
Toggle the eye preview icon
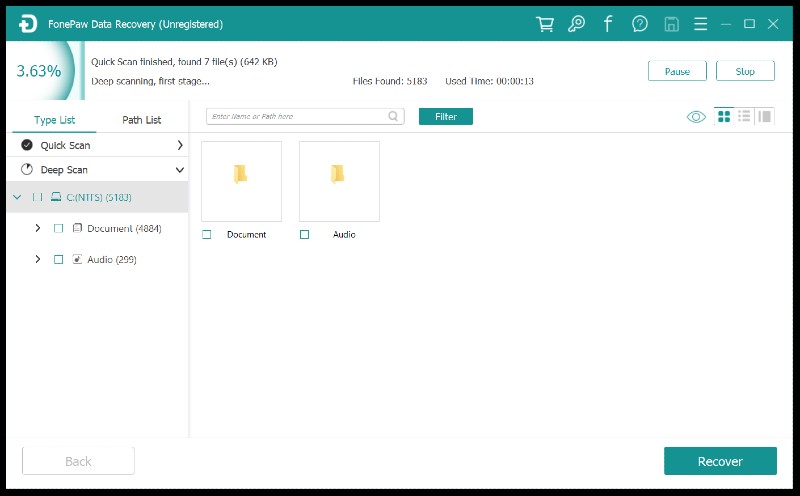[x=696, y=117]
